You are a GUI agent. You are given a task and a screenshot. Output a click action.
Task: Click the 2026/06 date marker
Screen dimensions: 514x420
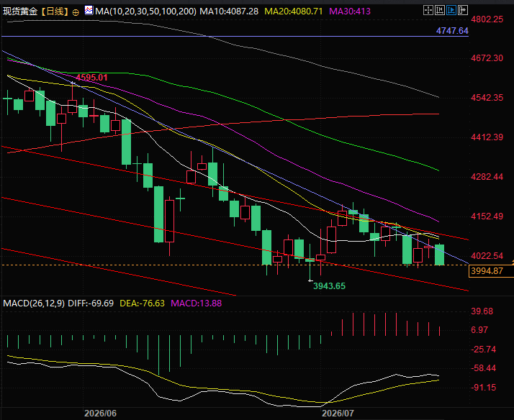point(100,413)
